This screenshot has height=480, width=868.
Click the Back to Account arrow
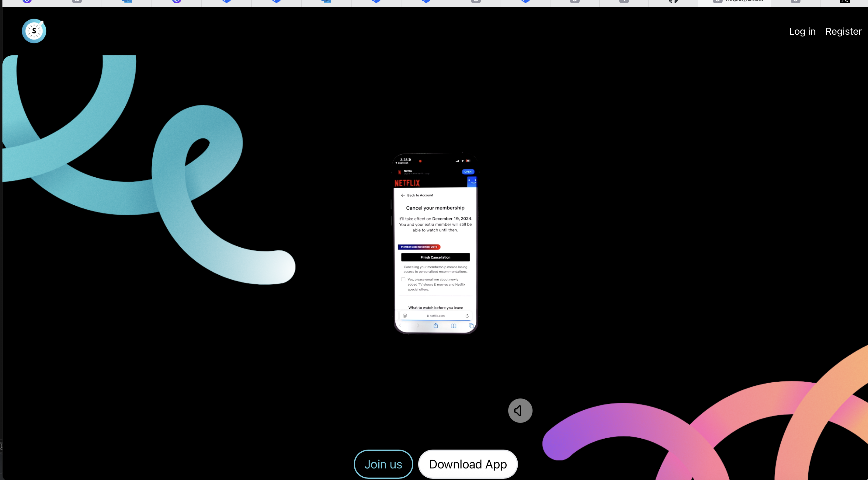pyautogui.click(x=403, y=195)
